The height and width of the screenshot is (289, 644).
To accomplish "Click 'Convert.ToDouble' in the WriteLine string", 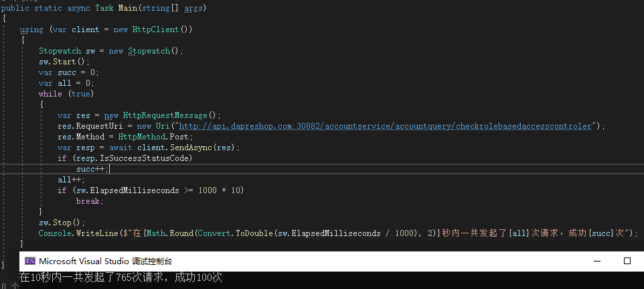I will [x=236, y=233].
